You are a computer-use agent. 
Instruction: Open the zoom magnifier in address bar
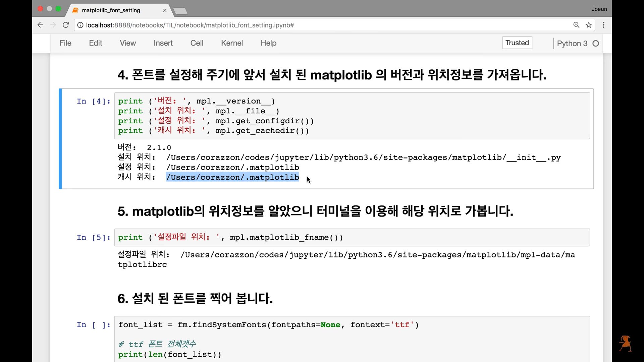[x=576, y=25]
